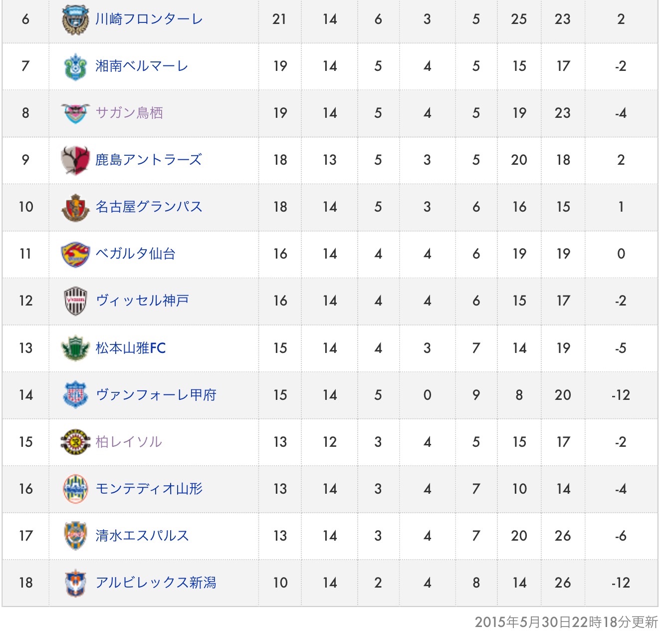Image resolution: width=672 pixels, height=634 pixels.
Task: Click the Shimizu S-Pulse club crest
Action: click(x=75, y=536)
